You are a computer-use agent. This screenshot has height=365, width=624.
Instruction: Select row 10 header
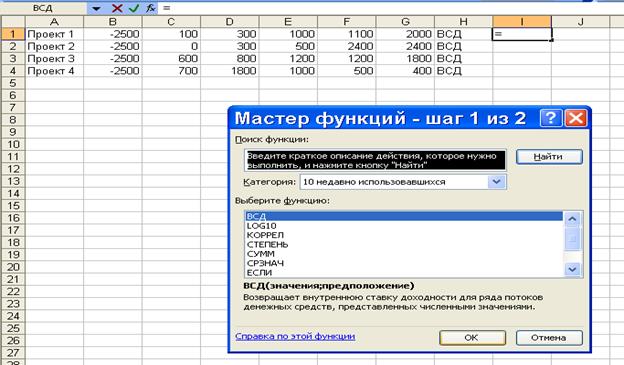tap(13, 144)
